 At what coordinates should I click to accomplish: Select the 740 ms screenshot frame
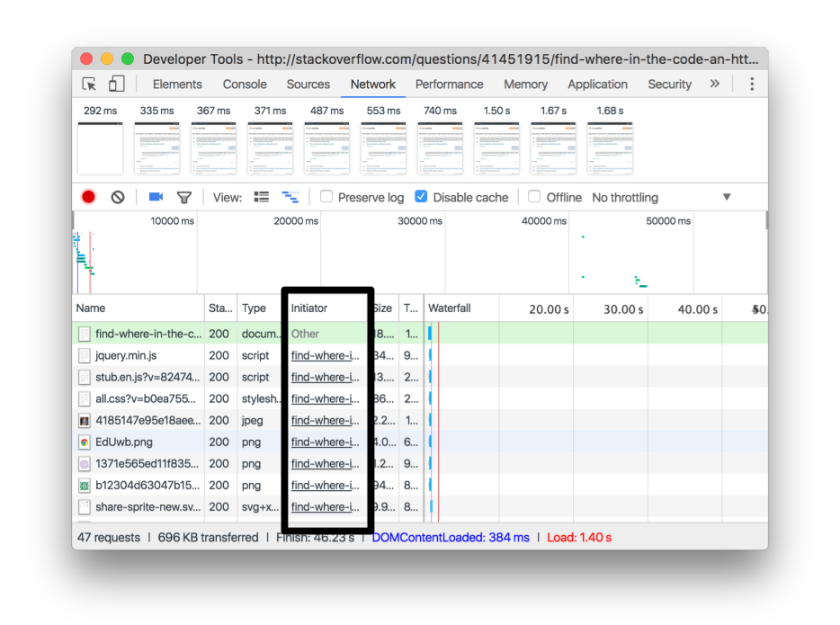click(x=441, y=148)
